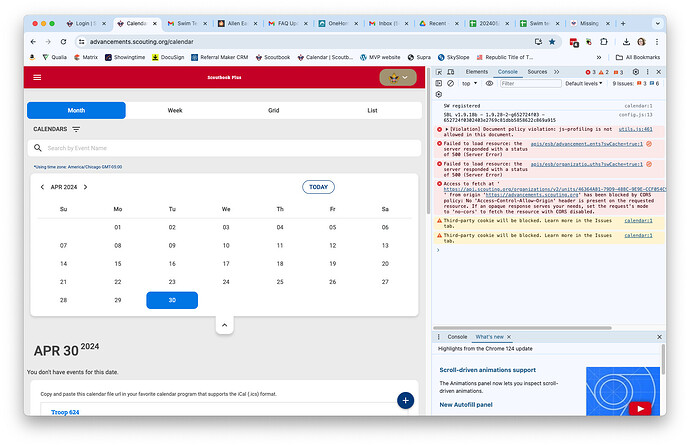The image size is (690, 447).
Task: Open the DevTools Sources tab
Action: click(x=537, y=72)
